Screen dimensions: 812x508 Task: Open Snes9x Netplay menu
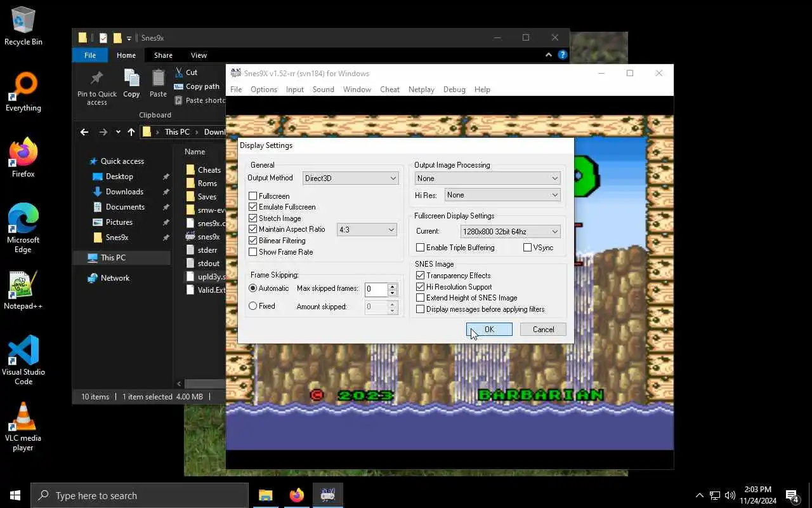pyautogui.click(x=421, y=90)
